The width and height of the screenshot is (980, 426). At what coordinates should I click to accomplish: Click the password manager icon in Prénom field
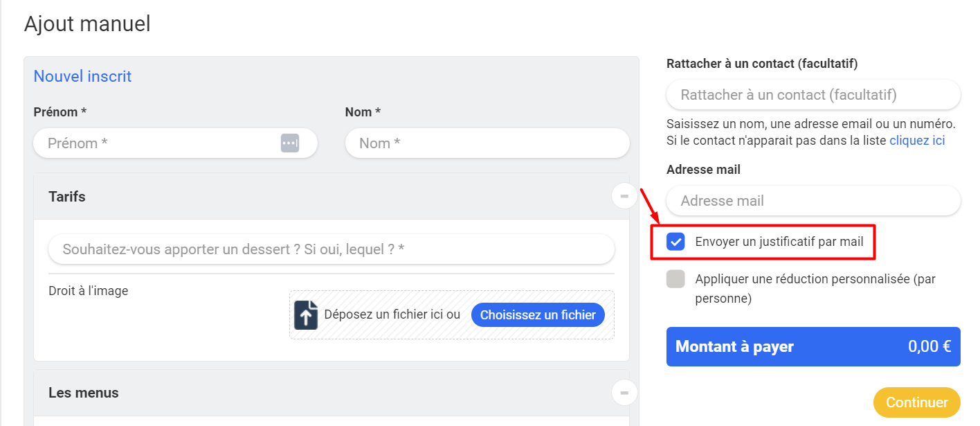coord(290,143)
